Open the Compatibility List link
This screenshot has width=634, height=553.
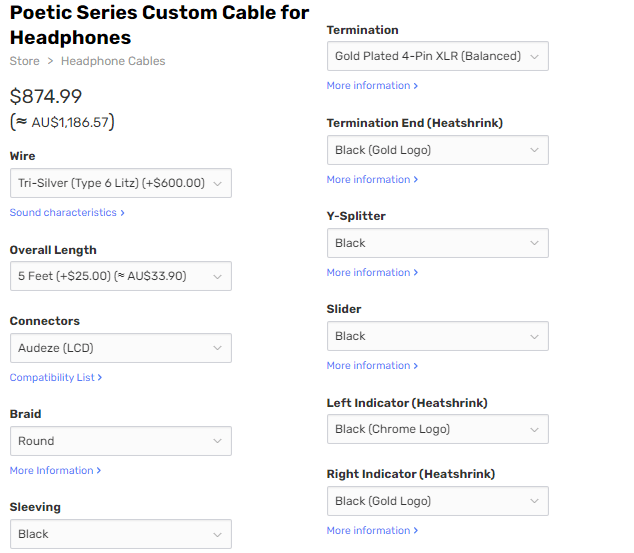pos(55,378)
